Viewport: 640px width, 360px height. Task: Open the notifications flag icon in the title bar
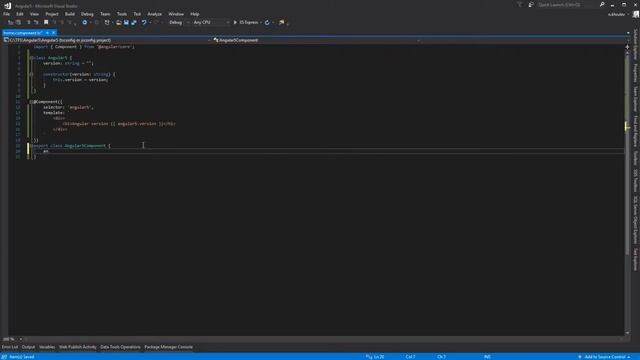click(x=520, y=4)
